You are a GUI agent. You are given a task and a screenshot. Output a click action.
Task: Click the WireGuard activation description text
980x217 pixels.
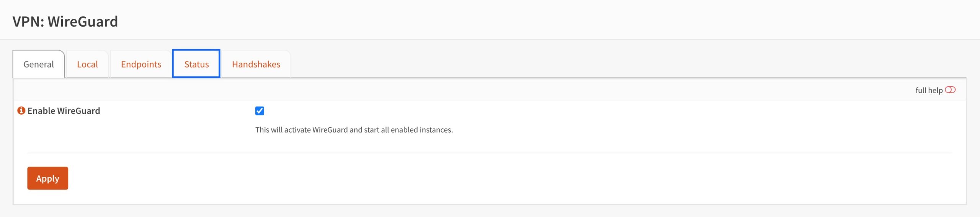point(354,130)
